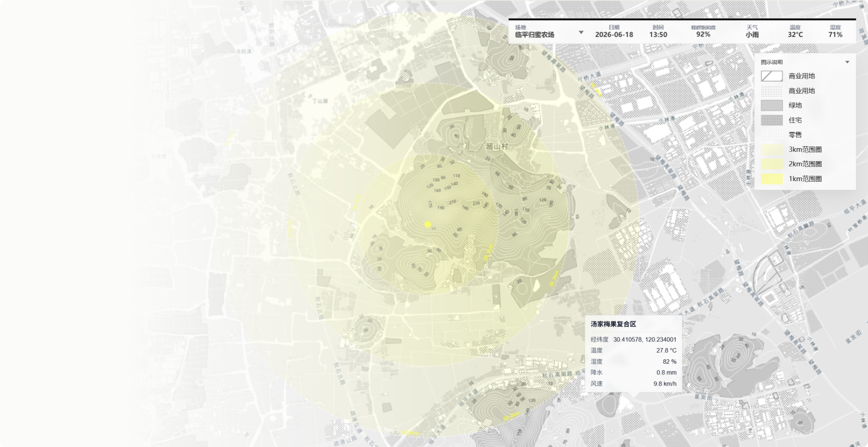Click the 风速 row label in popup
Viewport: 868px width, 447px height.
click(x=596, y=384)
